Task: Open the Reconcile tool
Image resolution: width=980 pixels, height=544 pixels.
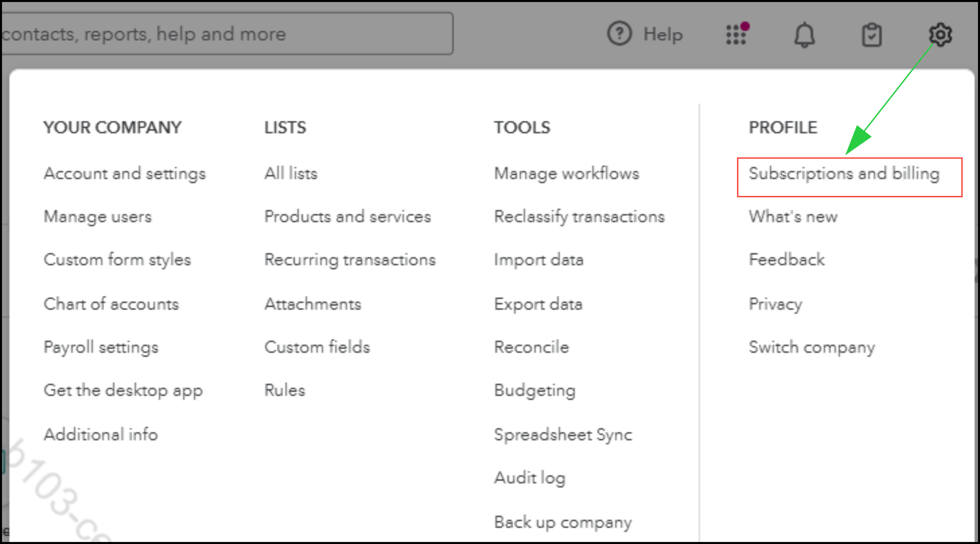Action: coord(531,347)
